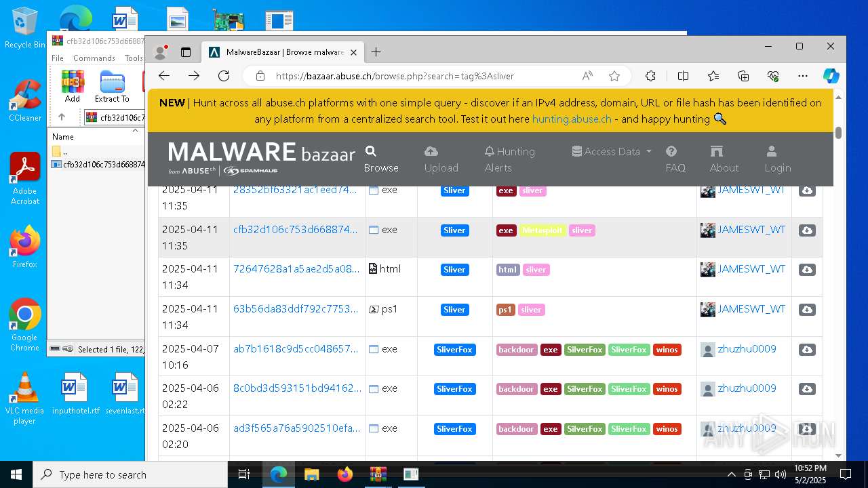Toggle Edge split screen

(683, 76)
